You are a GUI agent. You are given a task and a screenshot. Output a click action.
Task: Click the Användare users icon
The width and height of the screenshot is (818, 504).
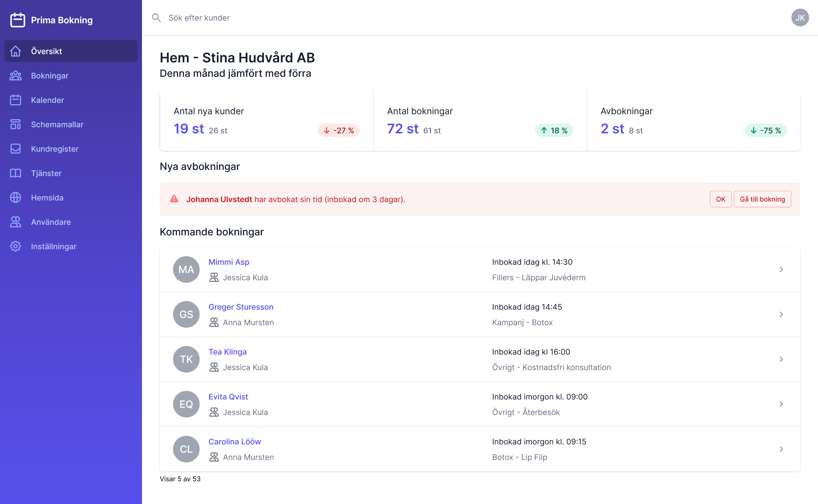(x=16, y=222)
